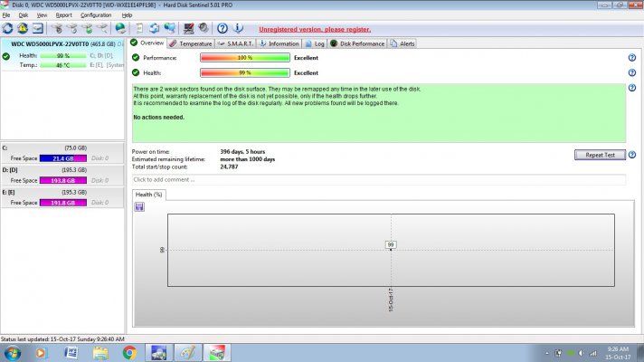The height and width of the screenshot is (362, 644).
Task: Open the Windows Start button
Action: (13, 353)
